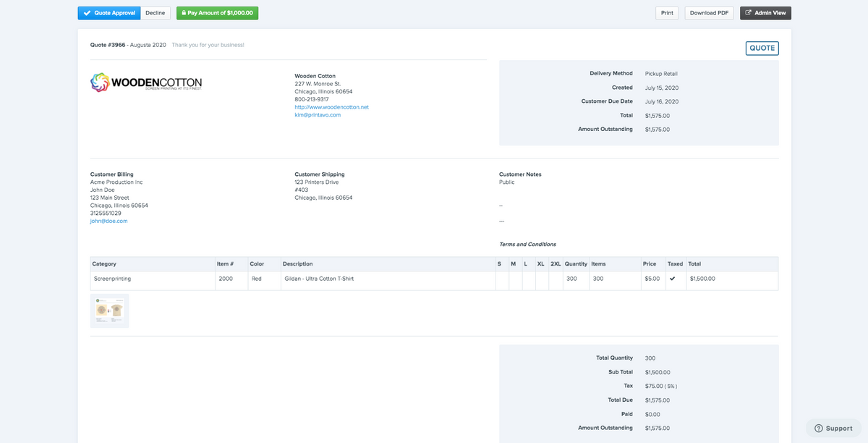
Task: Open the artwork mockup thumbnail
Action: tap(110, 311)
